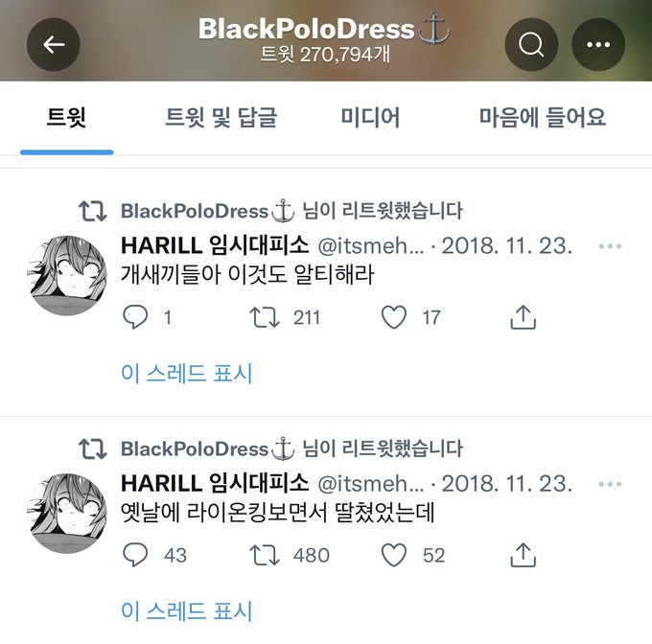Image resolution: width=652 pixels, height=644 pixels.
Task: Open search with the magnifier icon
Action: coord(531,44)
